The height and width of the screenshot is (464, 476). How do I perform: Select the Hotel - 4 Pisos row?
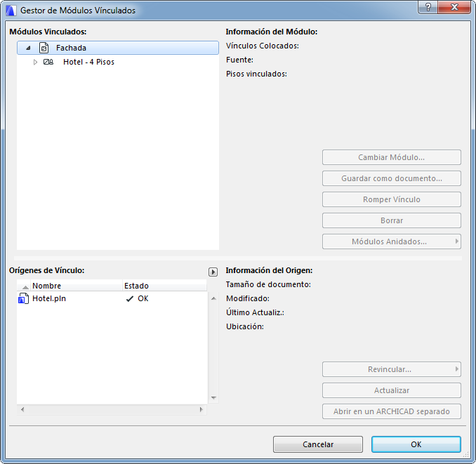coord(118,62)
